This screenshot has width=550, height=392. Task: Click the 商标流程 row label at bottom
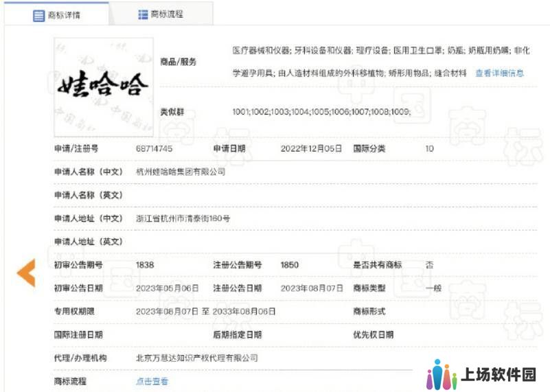(70, 381)
